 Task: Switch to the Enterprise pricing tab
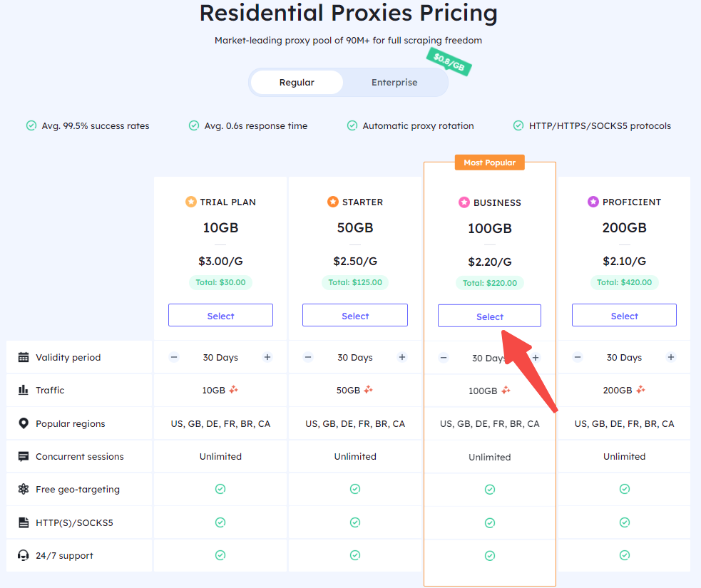pyautogui.click(x=394, y=82)
